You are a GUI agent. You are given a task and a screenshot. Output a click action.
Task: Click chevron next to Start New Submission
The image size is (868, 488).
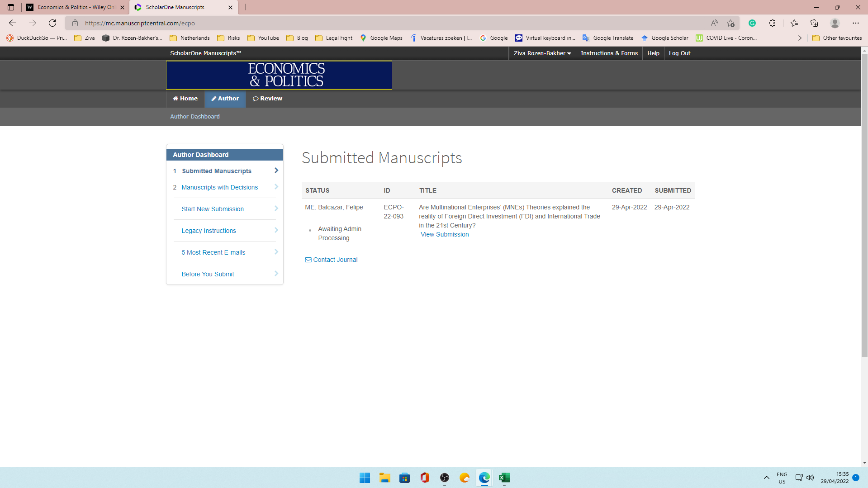(276, 208)
